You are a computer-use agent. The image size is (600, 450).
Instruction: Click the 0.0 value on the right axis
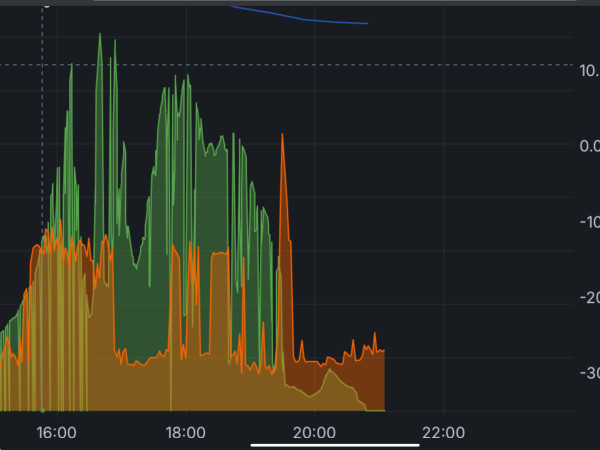click(589, 146)
